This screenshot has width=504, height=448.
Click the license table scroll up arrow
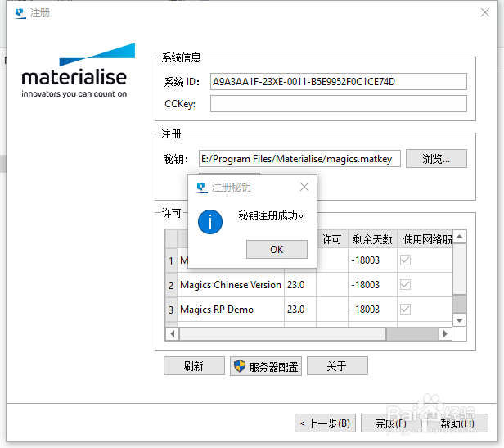(460, 237)
